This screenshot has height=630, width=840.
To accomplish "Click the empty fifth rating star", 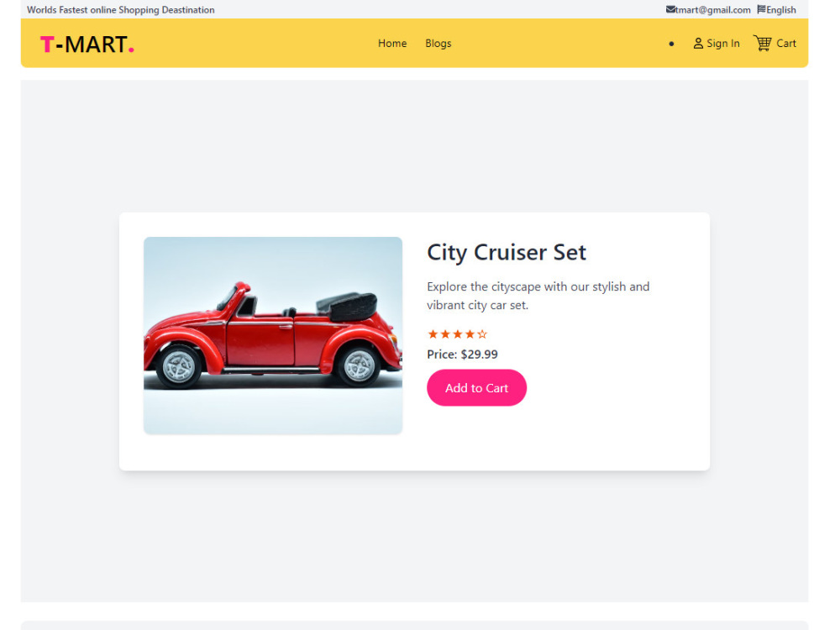I will click(x=482, y=334).
